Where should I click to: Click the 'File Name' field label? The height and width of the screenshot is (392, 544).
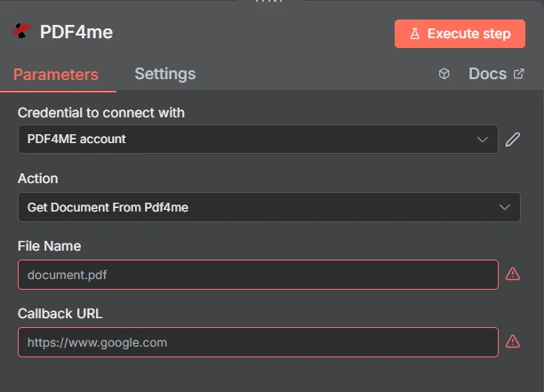coord(49,246)
